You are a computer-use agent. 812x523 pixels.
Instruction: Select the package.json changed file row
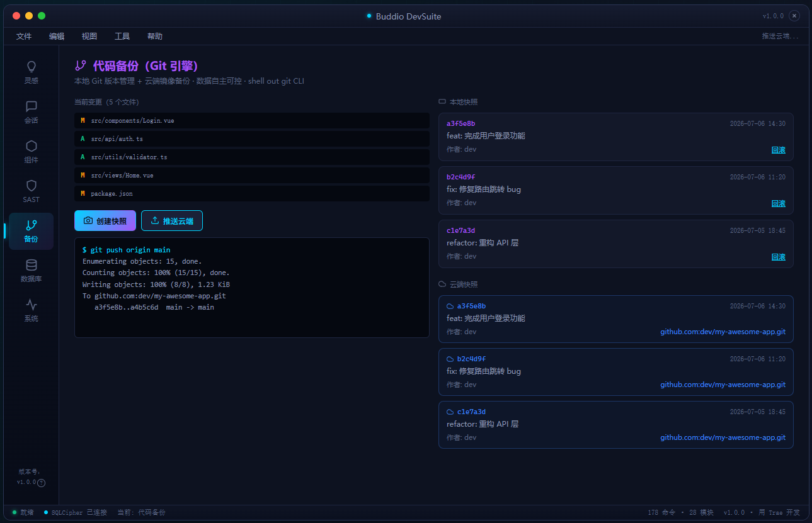pos(252,194)
